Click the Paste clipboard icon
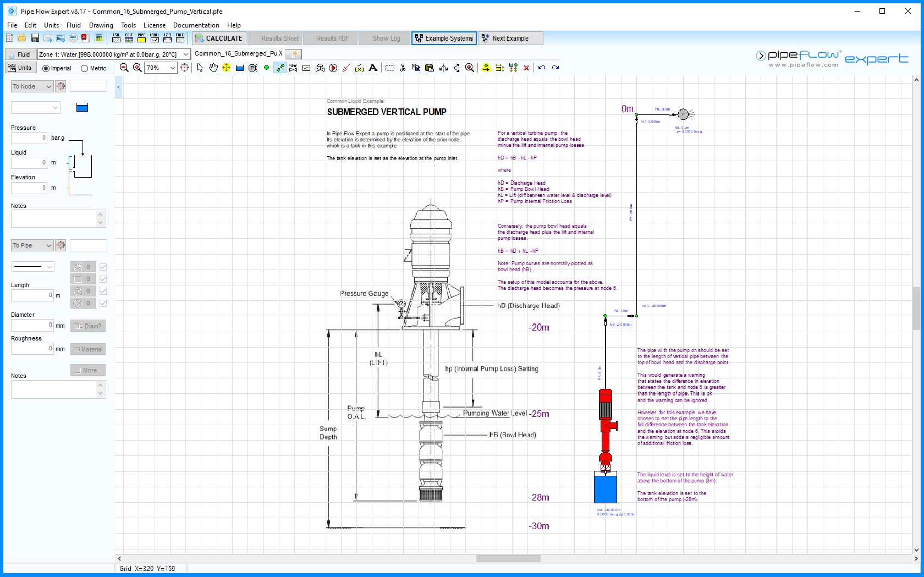Viewport: 924px width, 577px height. (430, 68)
